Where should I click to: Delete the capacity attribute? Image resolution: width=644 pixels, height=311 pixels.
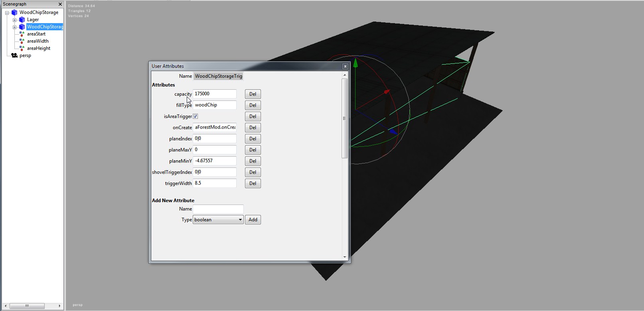pyautogui.click(x=253, y=94)
